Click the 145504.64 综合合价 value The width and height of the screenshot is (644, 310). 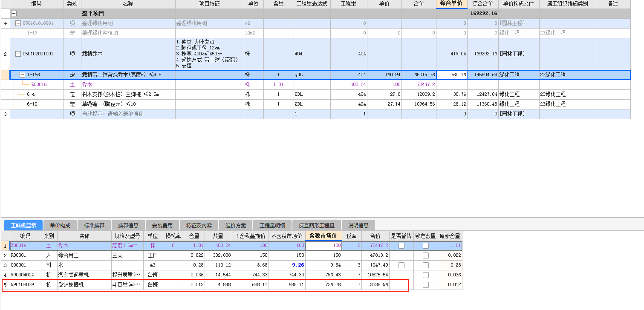pyautogui.click(x=485, y=75)
